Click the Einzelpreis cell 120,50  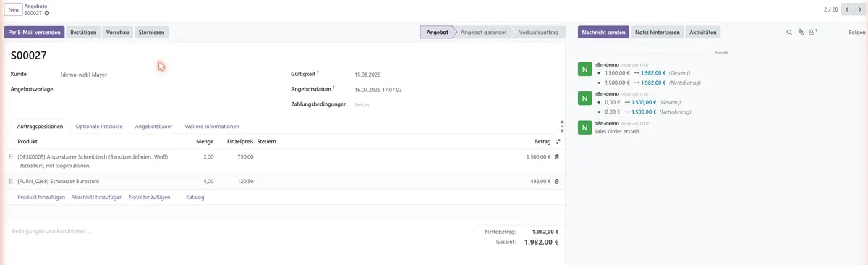[245, 181]
